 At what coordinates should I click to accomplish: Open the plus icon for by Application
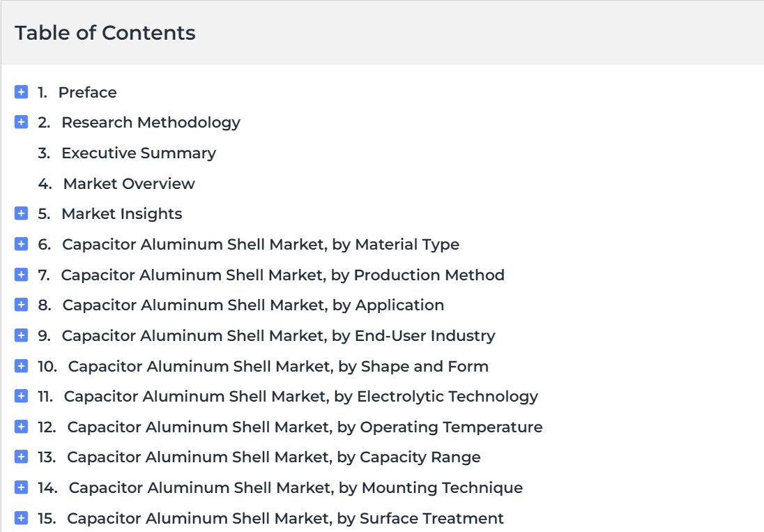pyautogui.click(x=21, y=305)
